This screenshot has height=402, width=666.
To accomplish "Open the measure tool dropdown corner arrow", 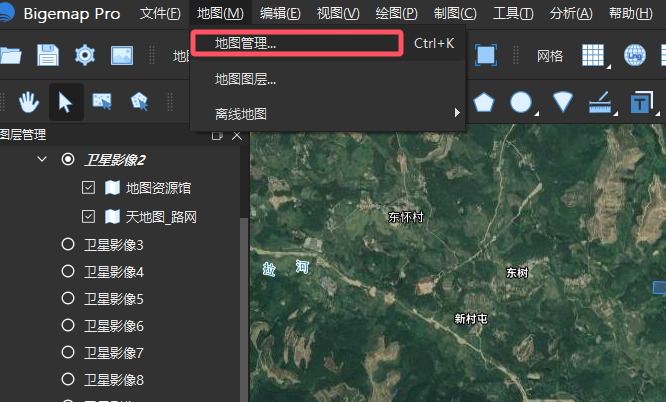I will click(615, 113).
